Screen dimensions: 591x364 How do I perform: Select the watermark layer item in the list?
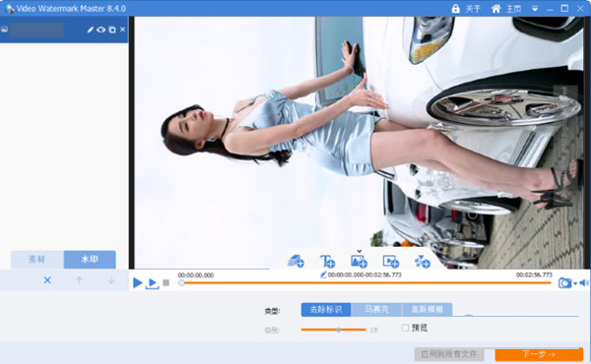pyautogui.click(x=64, y=30)
